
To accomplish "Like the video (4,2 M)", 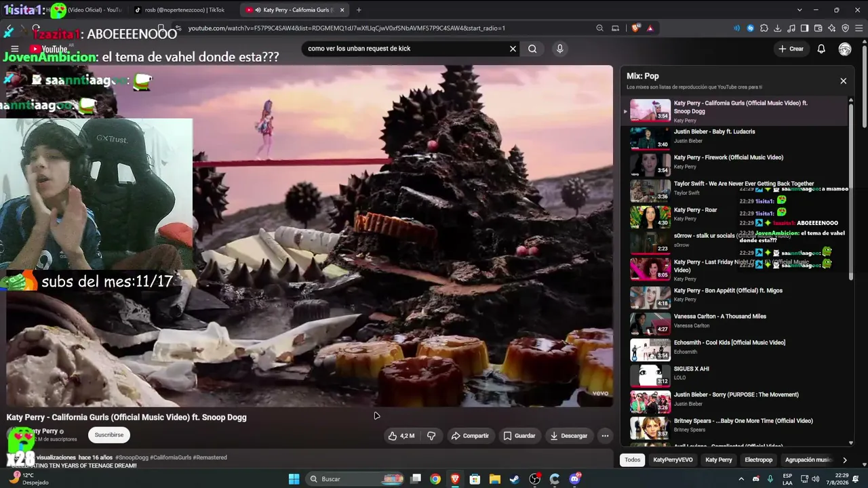I will click(x=401, y=436).
